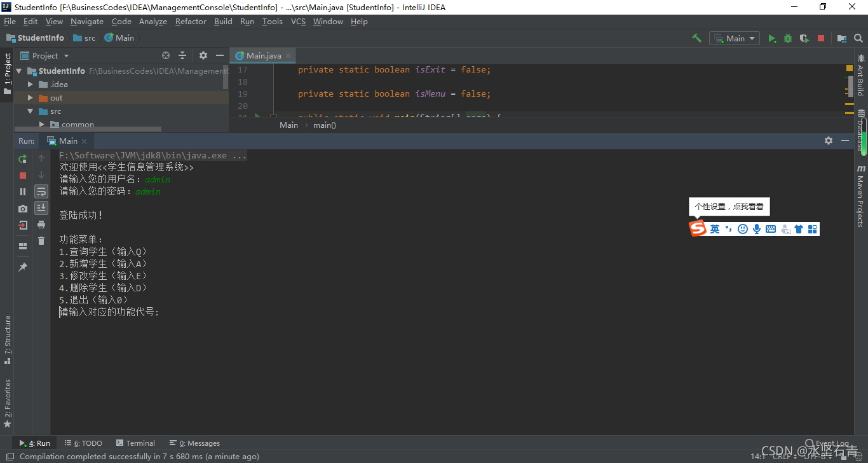
Task: Click the editor vertical scrollbar
Action: pyautogui.click(x=850, y=86)
